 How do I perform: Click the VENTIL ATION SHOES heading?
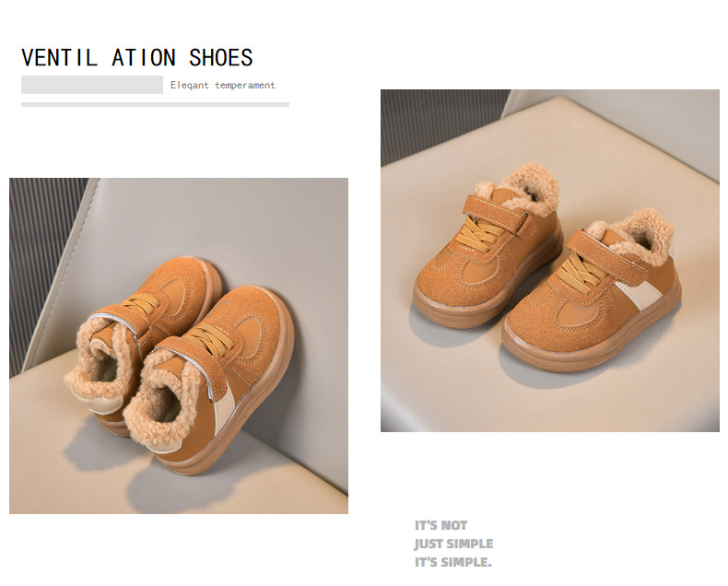[137, 57]
